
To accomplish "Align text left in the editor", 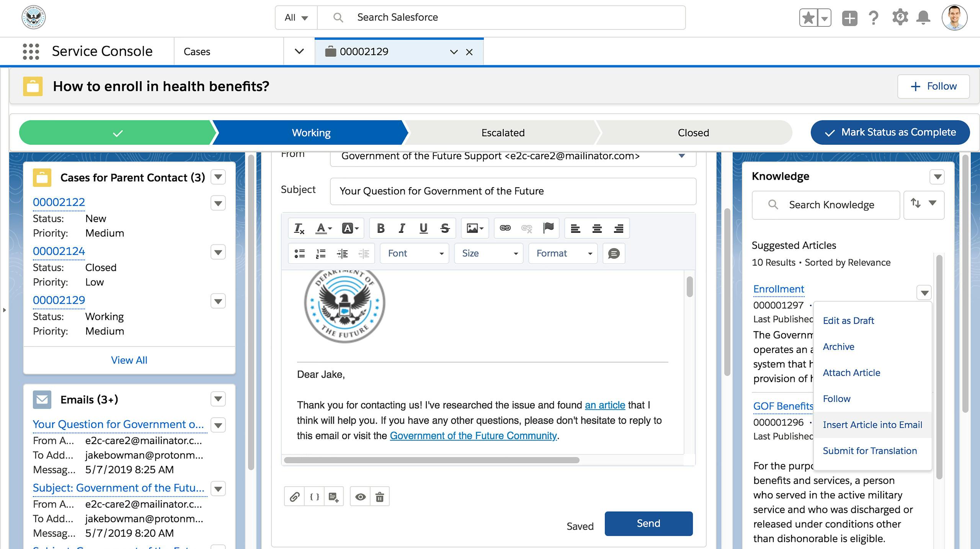I will [575, 228].
